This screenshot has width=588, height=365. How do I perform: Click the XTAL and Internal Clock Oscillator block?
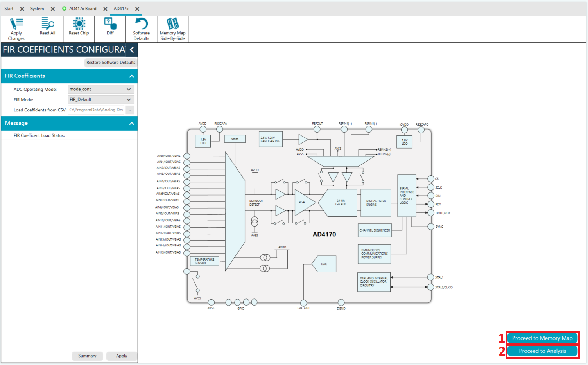coord(374,282)
